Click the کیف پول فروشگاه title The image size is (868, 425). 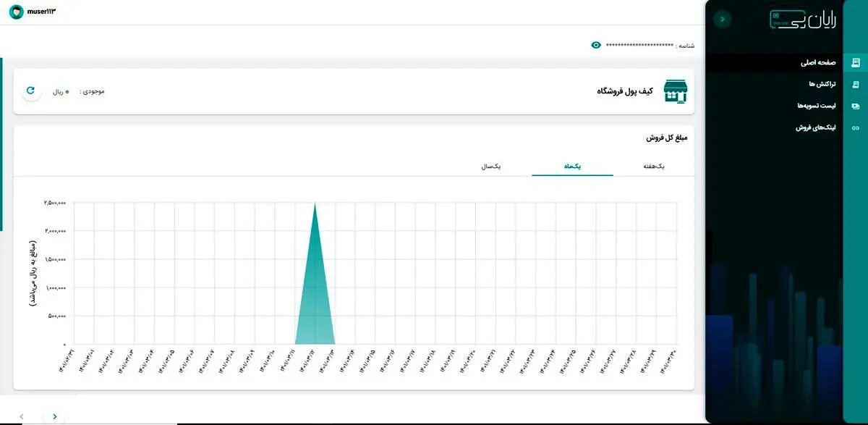(625, 91)
